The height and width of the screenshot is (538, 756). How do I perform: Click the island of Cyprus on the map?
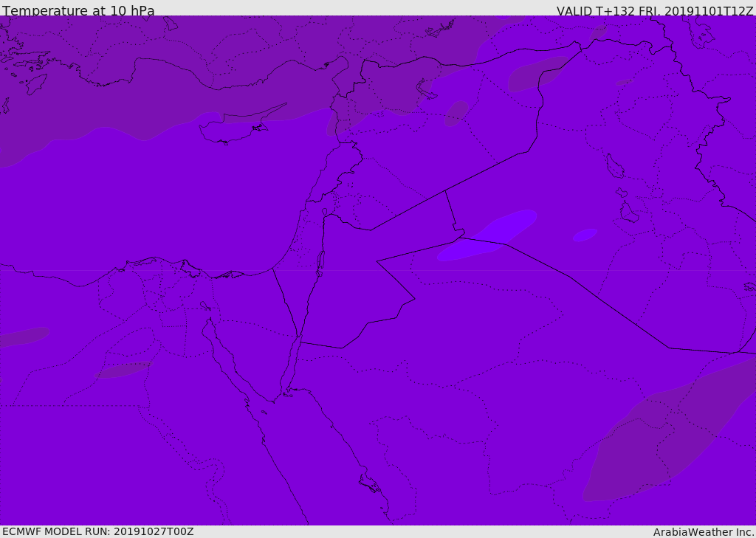(236, 126)
